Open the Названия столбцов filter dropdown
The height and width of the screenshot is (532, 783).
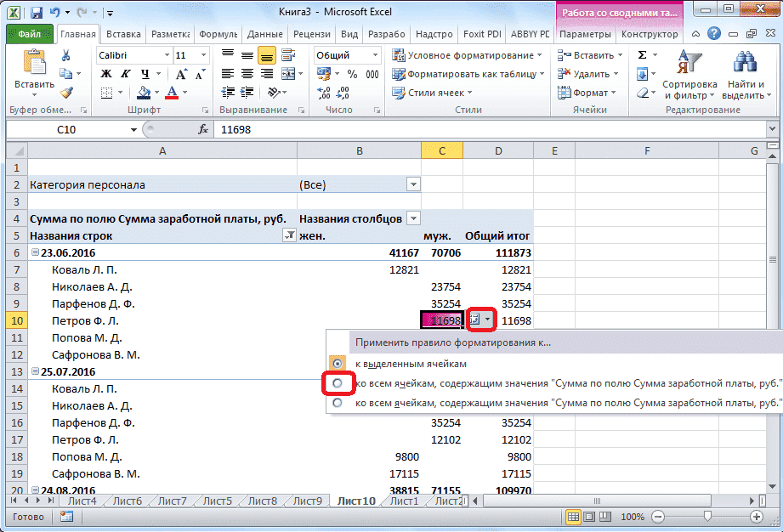(412, 218)
